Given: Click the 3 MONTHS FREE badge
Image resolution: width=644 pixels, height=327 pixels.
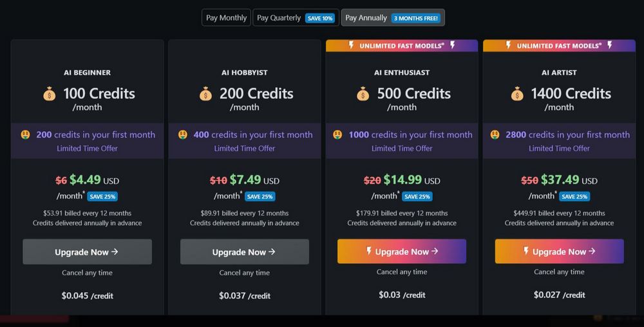Looking at the screenshot, I should [415, 18].
